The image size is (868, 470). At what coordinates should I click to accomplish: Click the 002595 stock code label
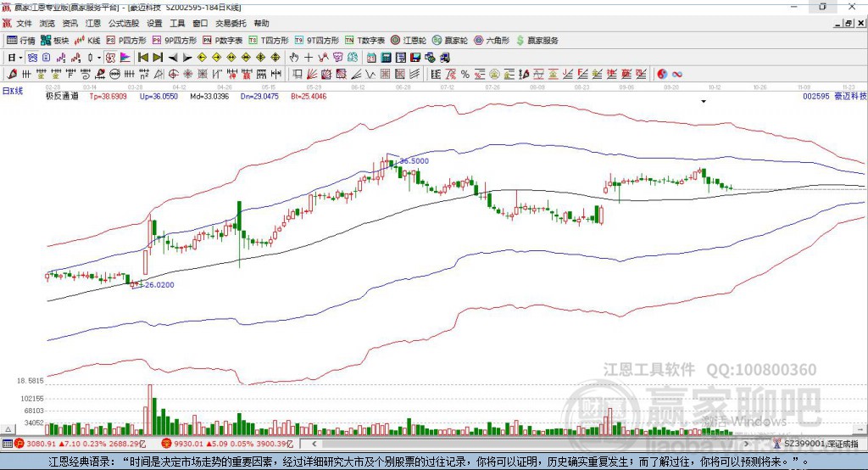(816, 96)
